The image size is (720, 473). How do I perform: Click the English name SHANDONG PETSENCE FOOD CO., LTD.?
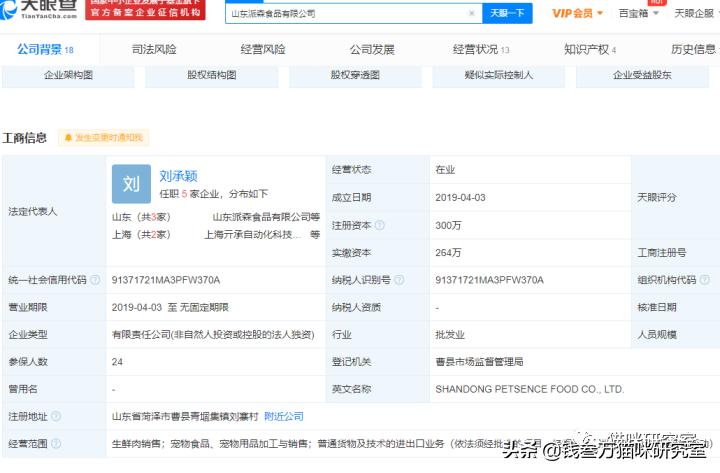[x=529, y=389]
